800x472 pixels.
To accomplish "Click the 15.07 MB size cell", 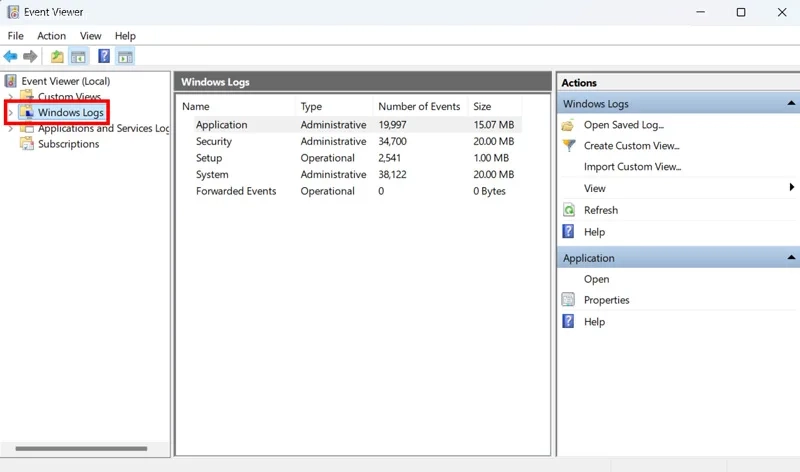I will pyautogui.click(x=493, y=125).
